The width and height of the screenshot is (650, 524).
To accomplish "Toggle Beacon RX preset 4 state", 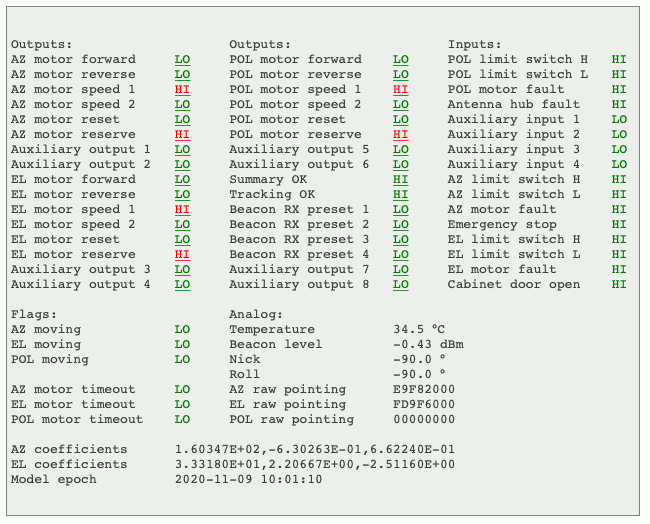I will click(400, 255).
